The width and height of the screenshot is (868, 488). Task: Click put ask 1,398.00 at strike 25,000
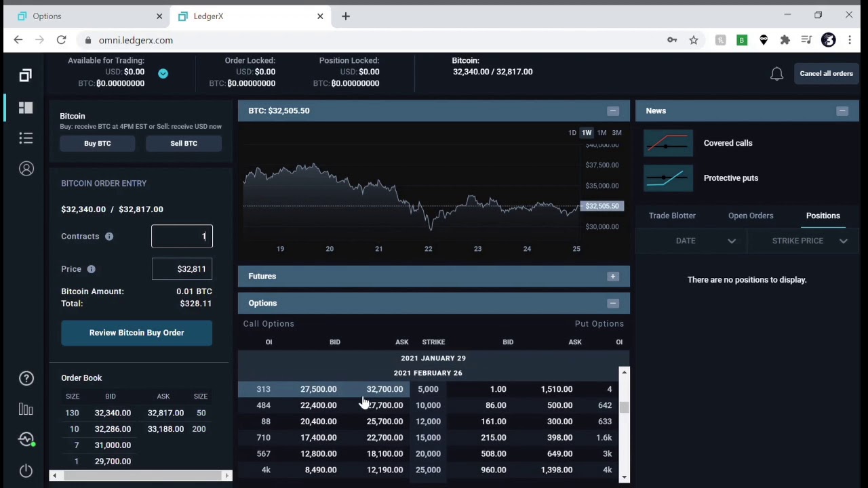(x=556, y=470)
